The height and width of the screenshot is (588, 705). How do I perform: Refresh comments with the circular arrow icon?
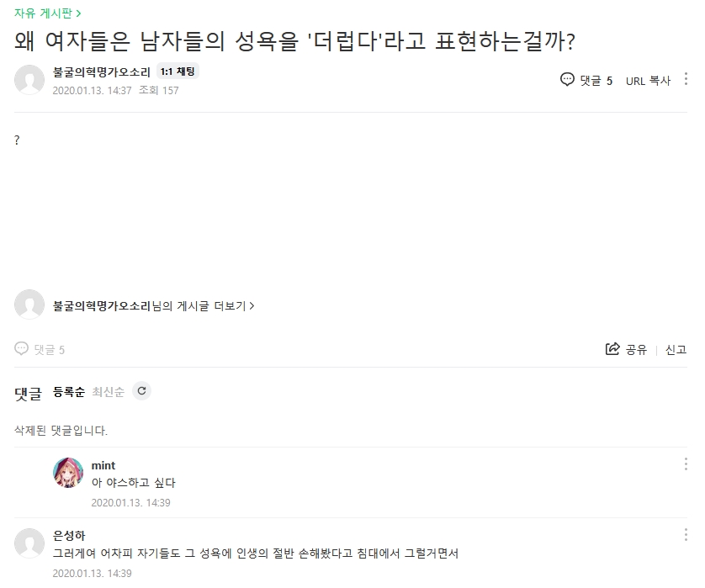pos(141,391)
